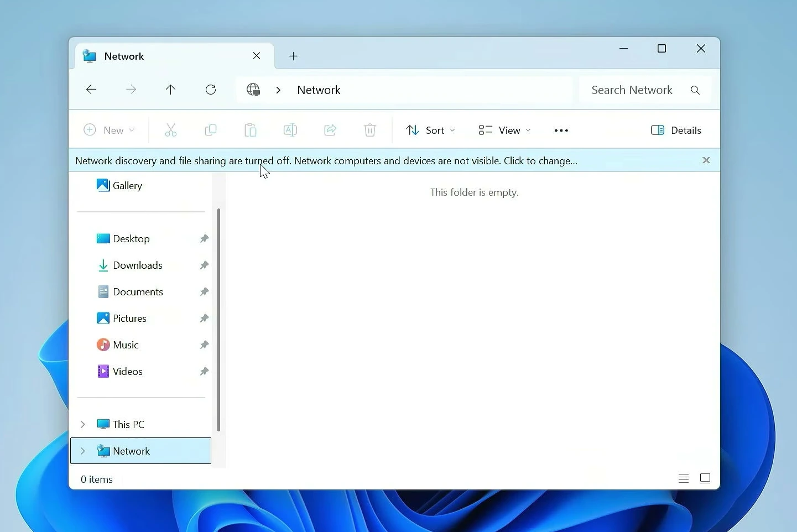Click the network discovery turned off message
Screen dimensions: 797x532
[x=326, y=161]
